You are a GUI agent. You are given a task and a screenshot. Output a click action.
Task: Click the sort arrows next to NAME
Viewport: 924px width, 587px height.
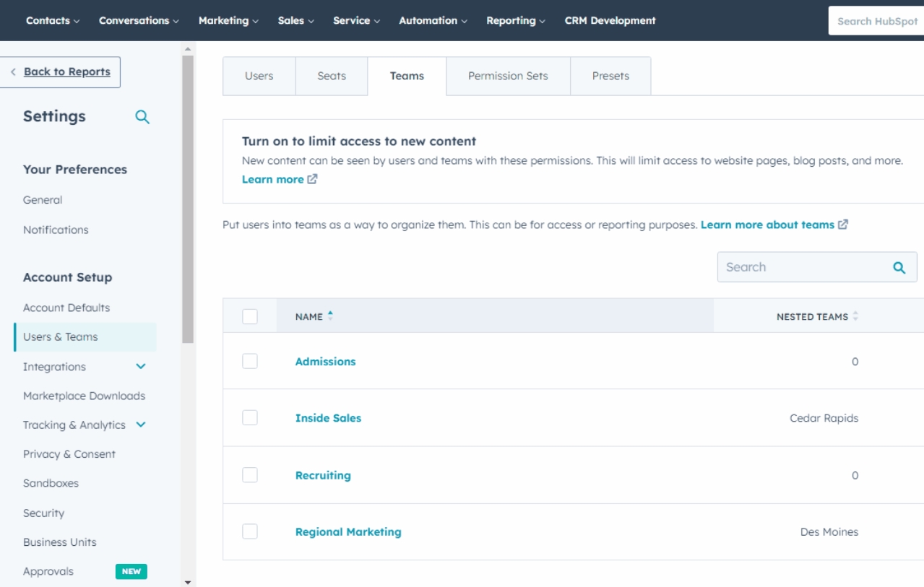[x=330, y=316]
